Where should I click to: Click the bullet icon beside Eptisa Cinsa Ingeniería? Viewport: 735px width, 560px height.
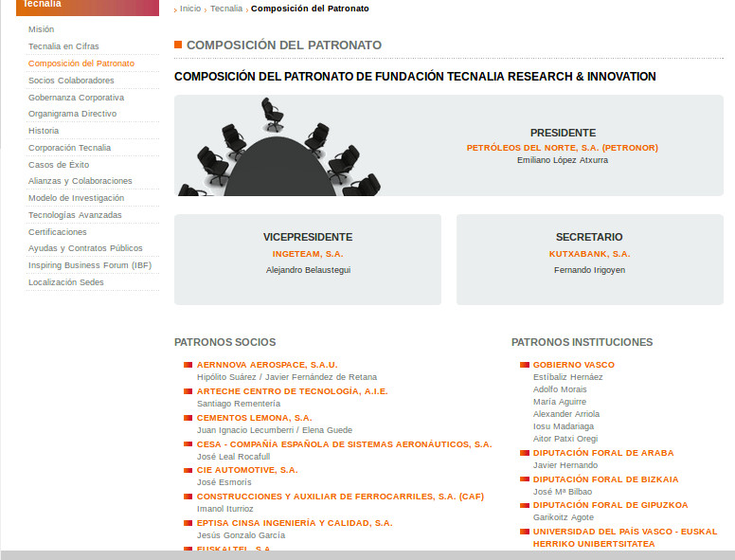pyautogui.click(x=188, y=523)
